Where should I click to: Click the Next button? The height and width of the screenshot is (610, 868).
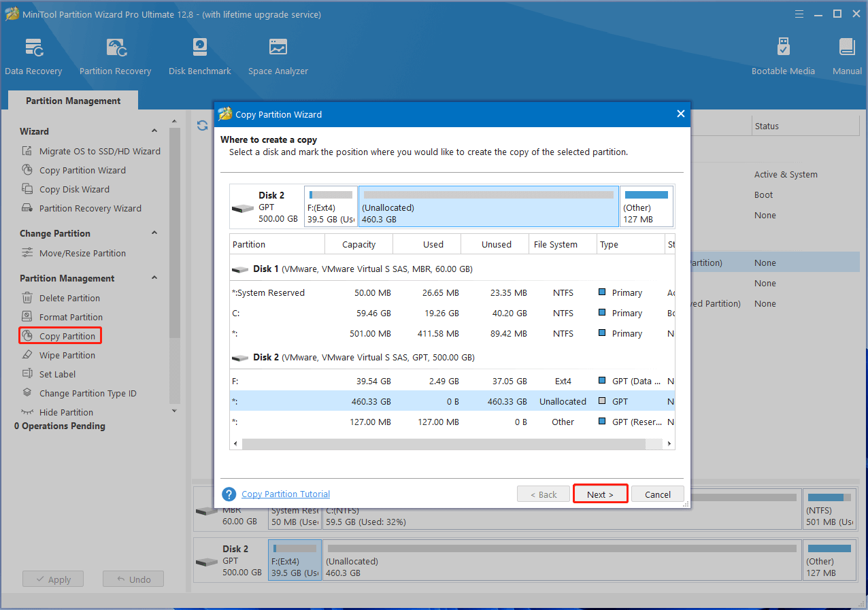[x=600, y=494]
